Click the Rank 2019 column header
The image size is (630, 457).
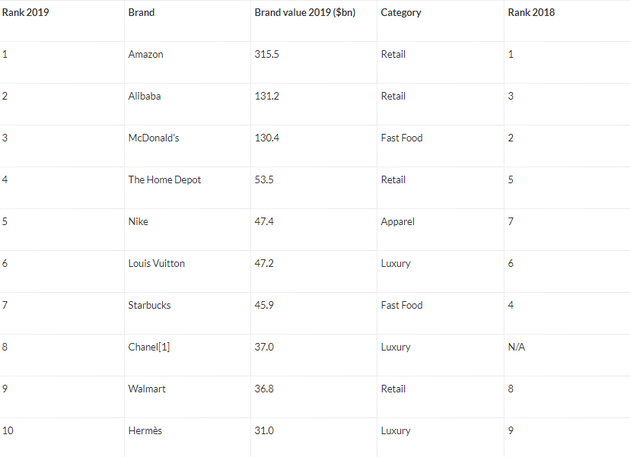pos(25,13)
